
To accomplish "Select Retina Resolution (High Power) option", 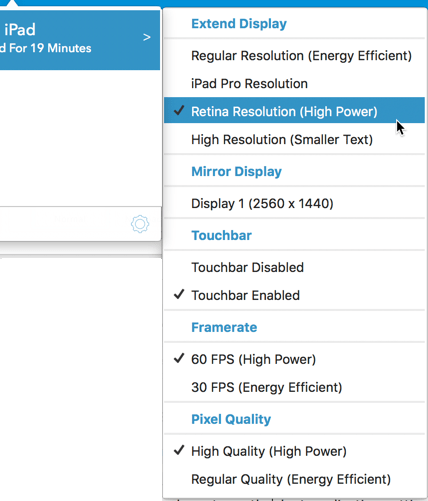I will click(294, 110).
